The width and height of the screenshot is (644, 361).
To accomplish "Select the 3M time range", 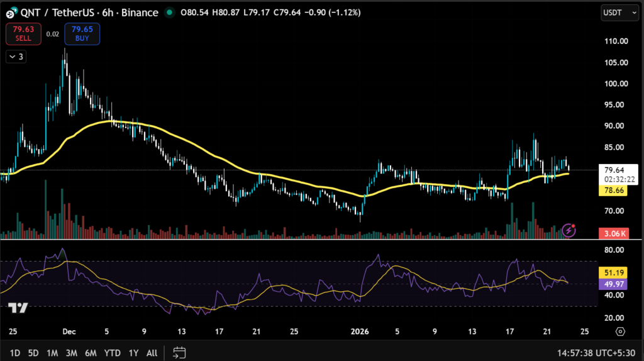I will (71, 352).
